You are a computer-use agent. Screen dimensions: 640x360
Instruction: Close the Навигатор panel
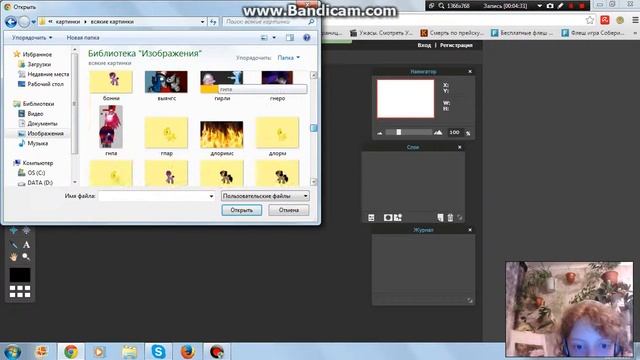[x=470, y=71]
